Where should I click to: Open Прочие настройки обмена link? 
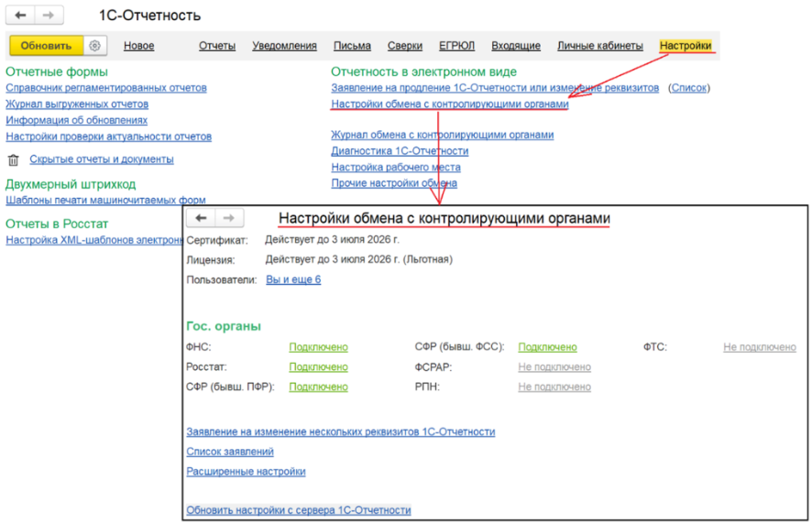click(394, 183)
